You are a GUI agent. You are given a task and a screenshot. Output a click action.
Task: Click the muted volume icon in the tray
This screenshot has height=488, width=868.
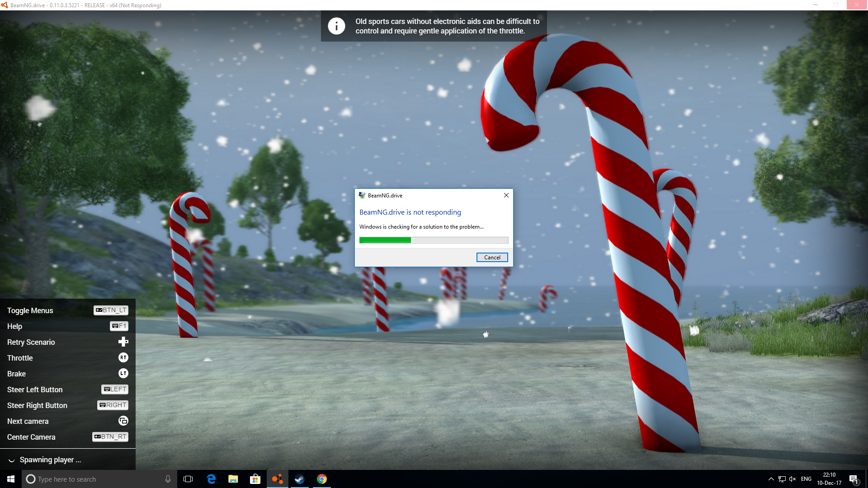point(793,479)
